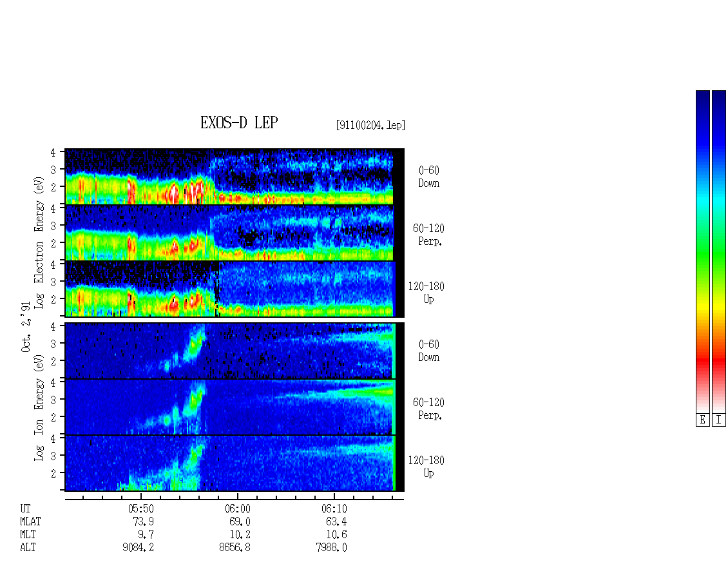Click the 120-180 Up label beside ion panel
Screen dimensions: 728x564
click(426, 467)
